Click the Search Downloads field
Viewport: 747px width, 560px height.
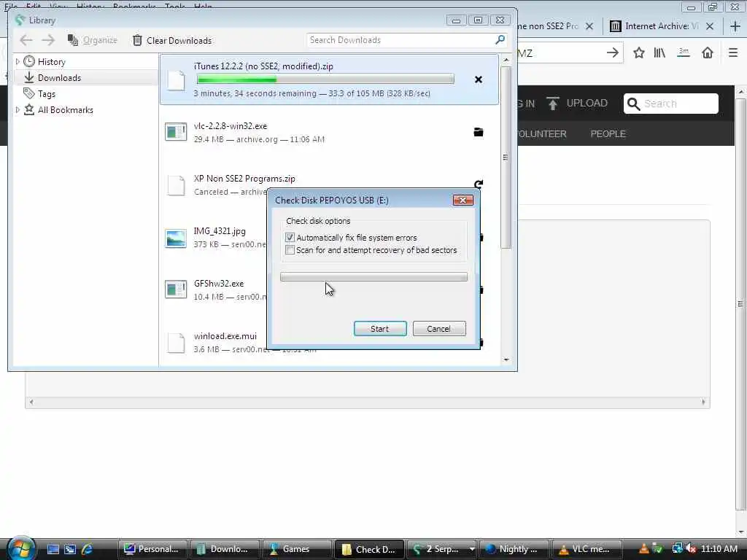click(x=400, y=40)
